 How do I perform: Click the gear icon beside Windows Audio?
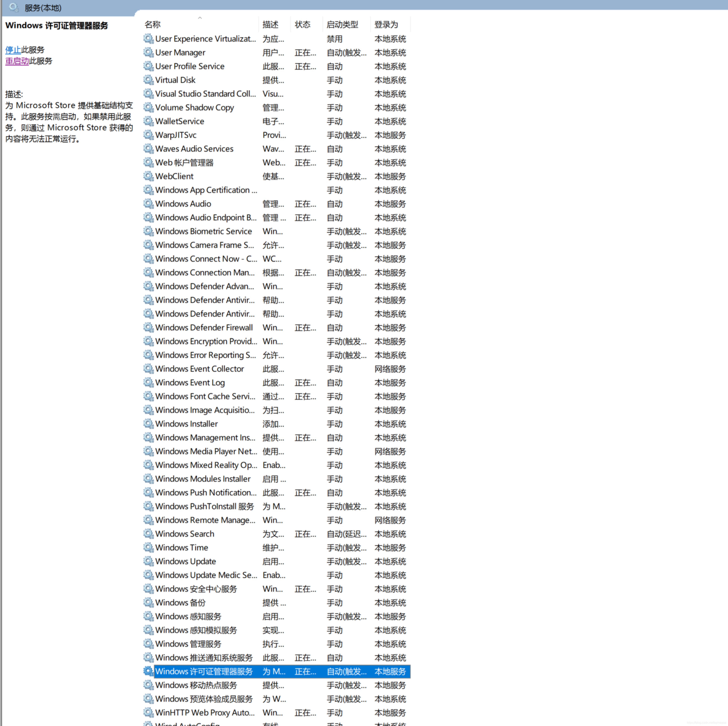pyautogui.click(x=149, y=204)
